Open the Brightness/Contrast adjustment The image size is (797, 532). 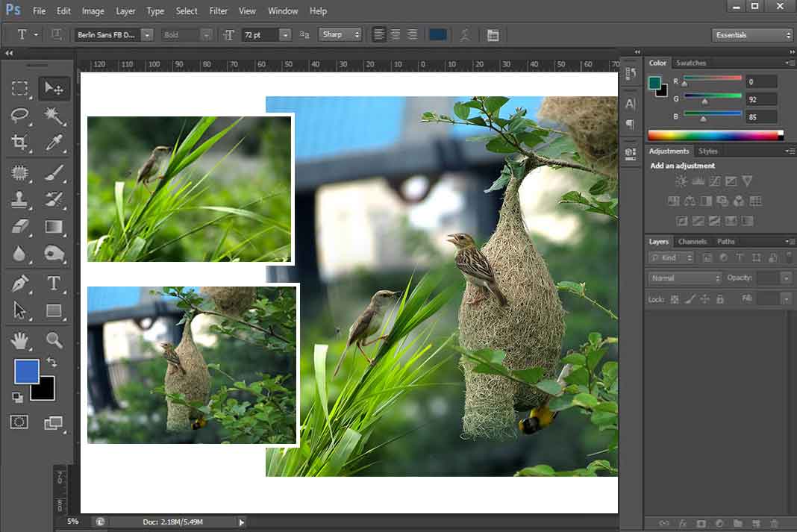681,181
